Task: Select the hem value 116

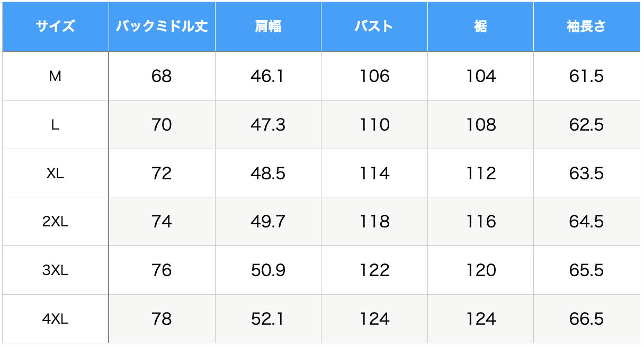Action: (x=480, y=222)
